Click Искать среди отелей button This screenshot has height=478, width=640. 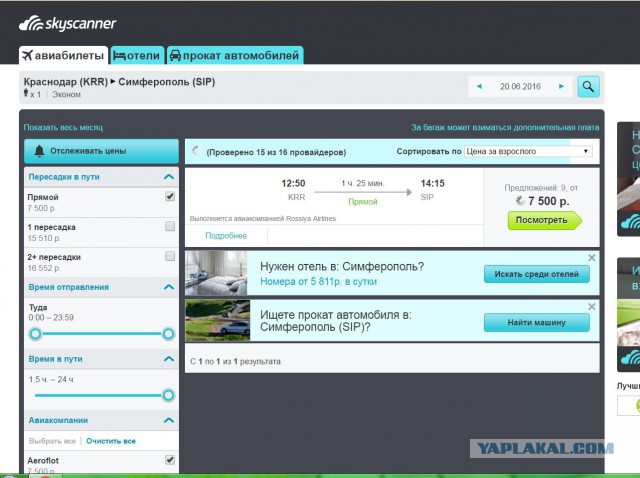click(x=536, y=274)
